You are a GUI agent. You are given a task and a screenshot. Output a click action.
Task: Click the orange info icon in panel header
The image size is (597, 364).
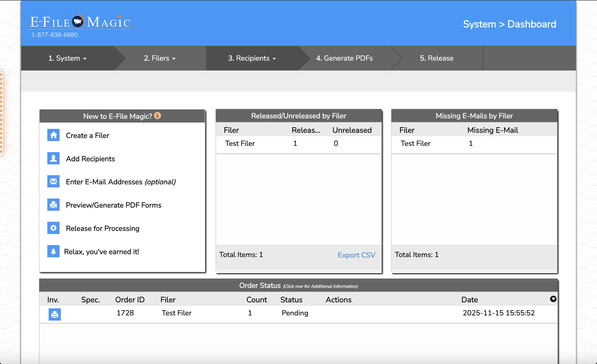click(158, 116)
